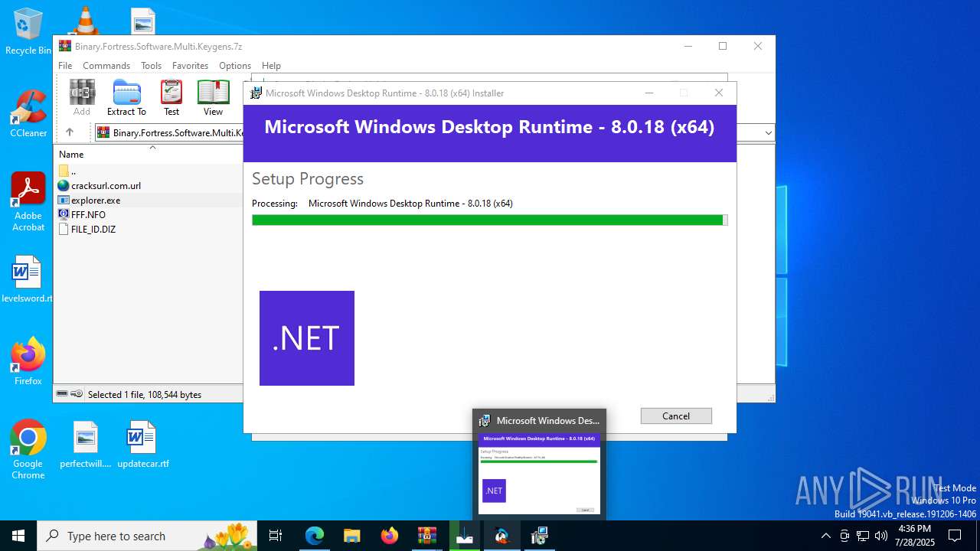980x551 pixels.
Task: Open the notification center
Action: [x=955, y=536]
